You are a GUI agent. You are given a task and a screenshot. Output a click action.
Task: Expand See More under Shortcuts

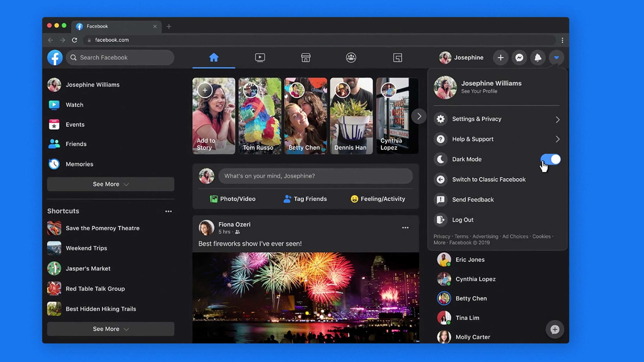[111, 329]
